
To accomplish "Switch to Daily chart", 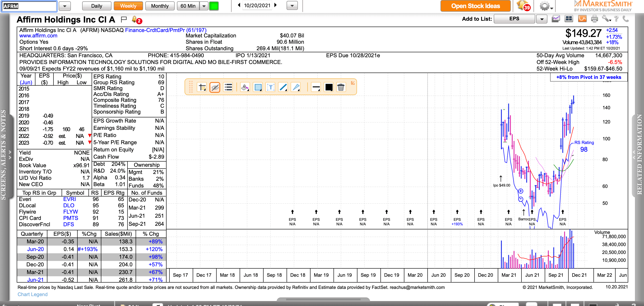I will 97,6.
